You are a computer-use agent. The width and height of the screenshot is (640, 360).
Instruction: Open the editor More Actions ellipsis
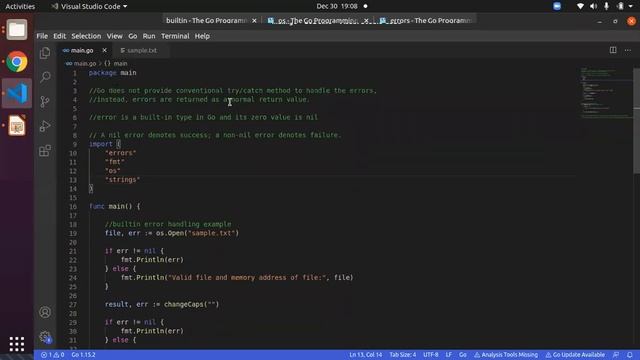pyautogui.click(x=628, y=50)
